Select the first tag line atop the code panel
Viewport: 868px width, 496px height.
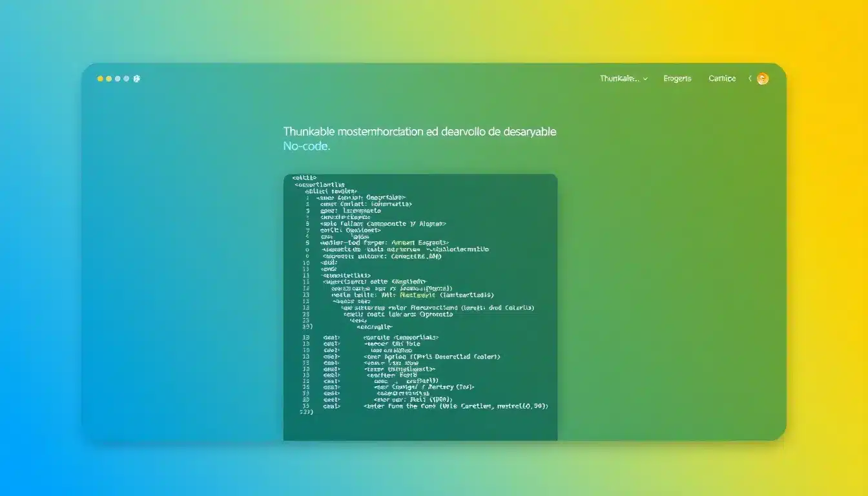[304, 177]
